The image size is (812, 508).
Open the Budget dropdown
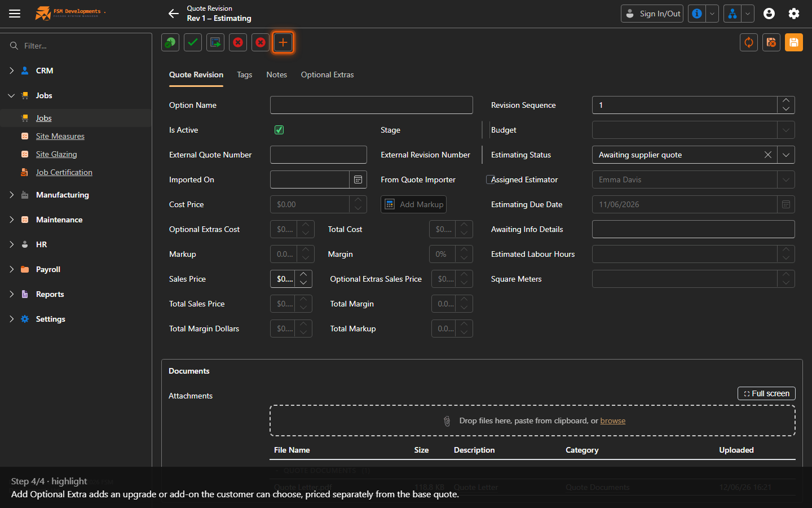[x=786, y=130]
